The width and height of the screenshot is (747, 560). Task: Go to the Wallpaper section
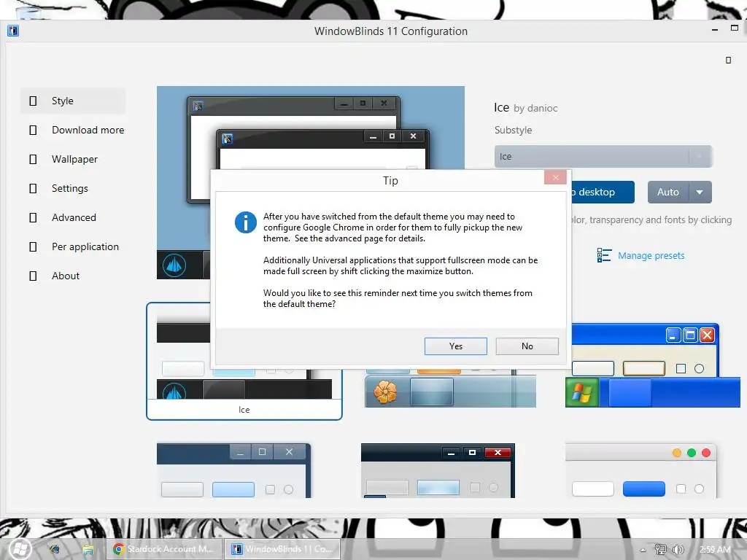click(x=73, y=159)
